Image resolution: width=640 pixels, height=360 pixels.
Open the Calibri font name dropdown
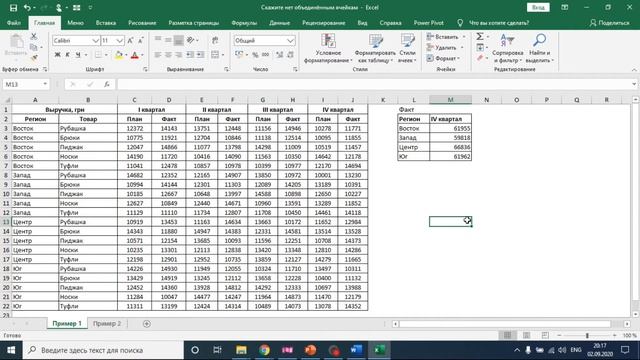tap(95, 40)
